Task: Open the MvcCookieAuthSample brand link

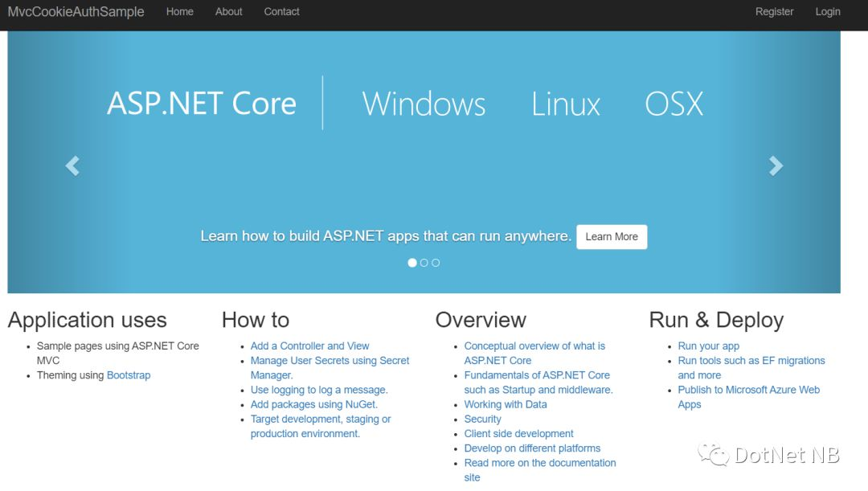Action: coord(76,11)
